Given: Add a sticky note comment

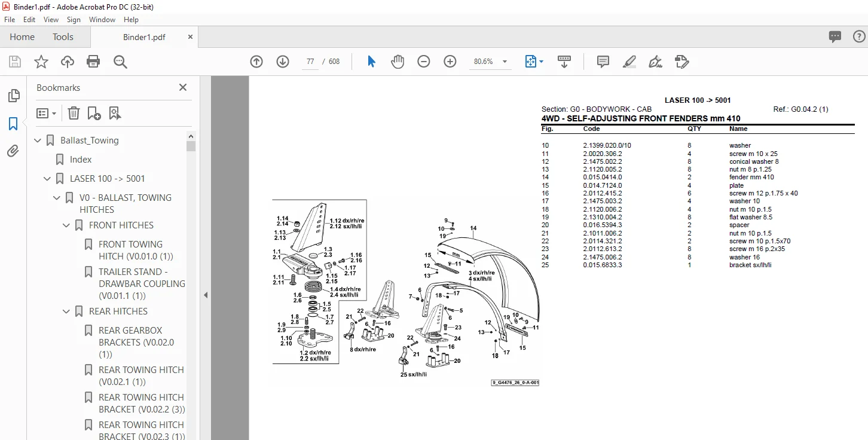Looking at the screenshot, I should (x=603, y=62).
